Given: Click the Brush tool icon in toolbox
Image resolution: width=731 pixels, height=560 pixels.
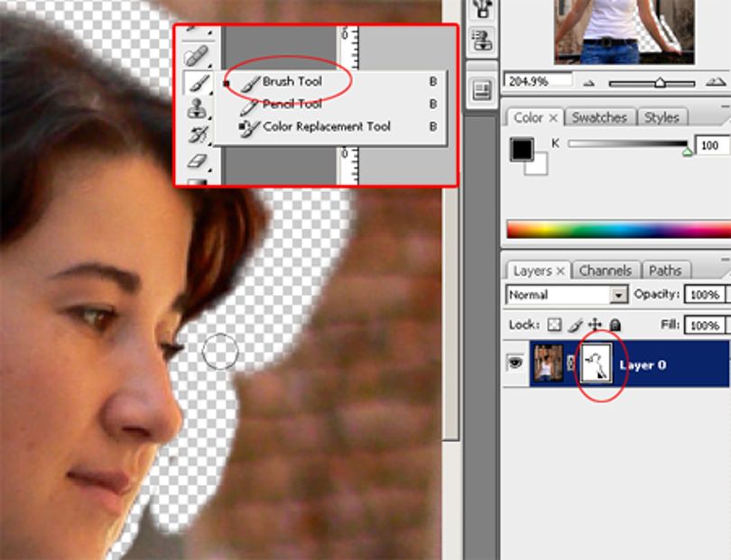Looking at the screenshot, I should tap(198, 83).
